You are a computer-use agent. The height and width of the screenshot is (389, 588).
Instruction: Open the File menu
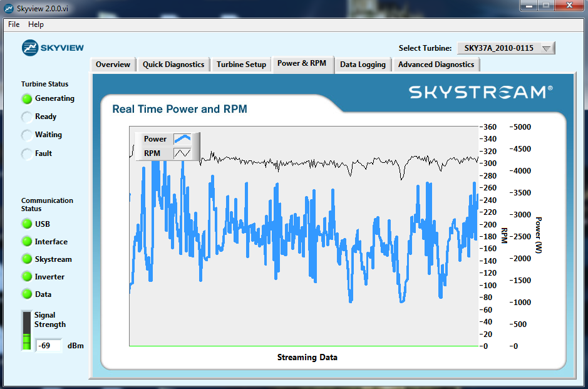(14, 24)
